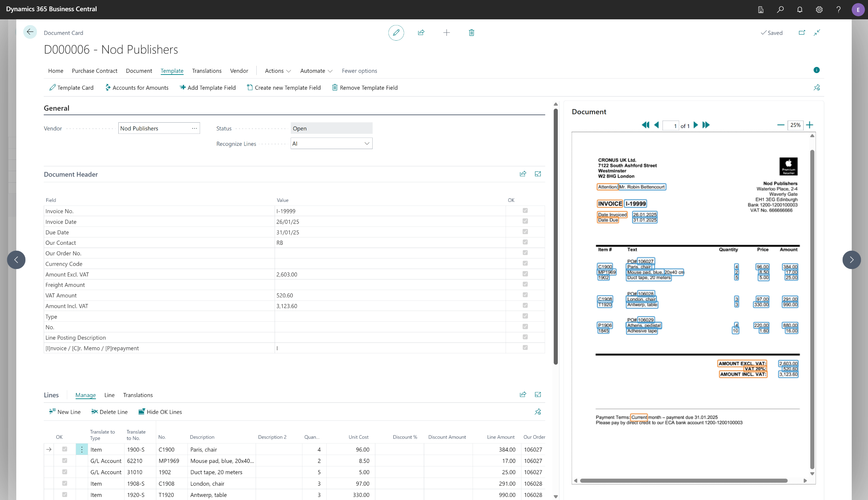Image resolution: width=868 pixels, height=500 pixels.
Task: Click Hide OK Lines button
Action: tap(160, 412)
